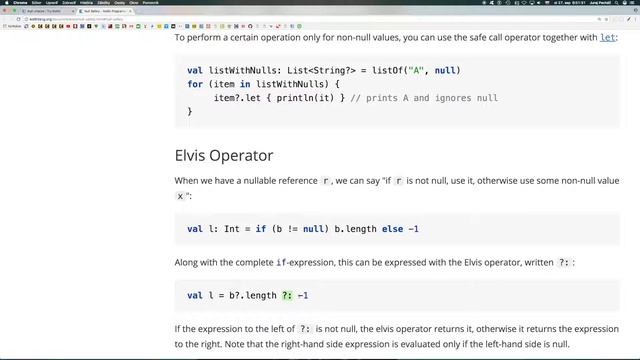Open the Apple menu
Viewport: 640px width, 360px height.
[x=7, y=2]
